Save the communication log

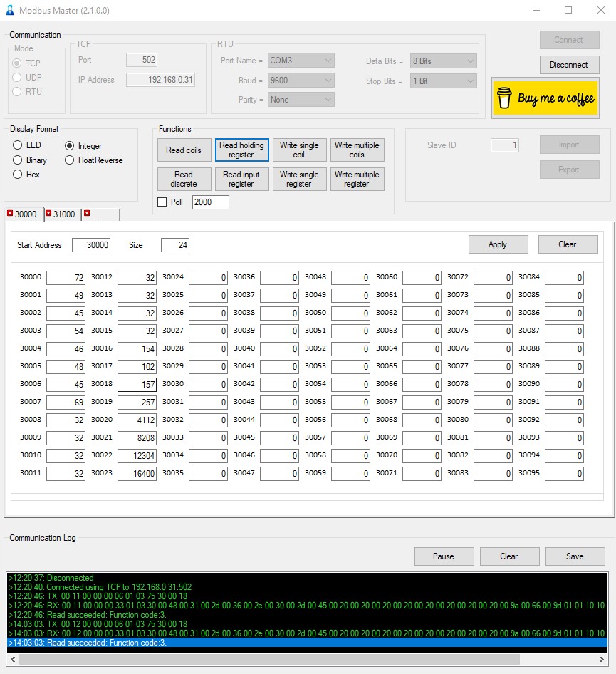pyautogui.click(x=575, y=556)
